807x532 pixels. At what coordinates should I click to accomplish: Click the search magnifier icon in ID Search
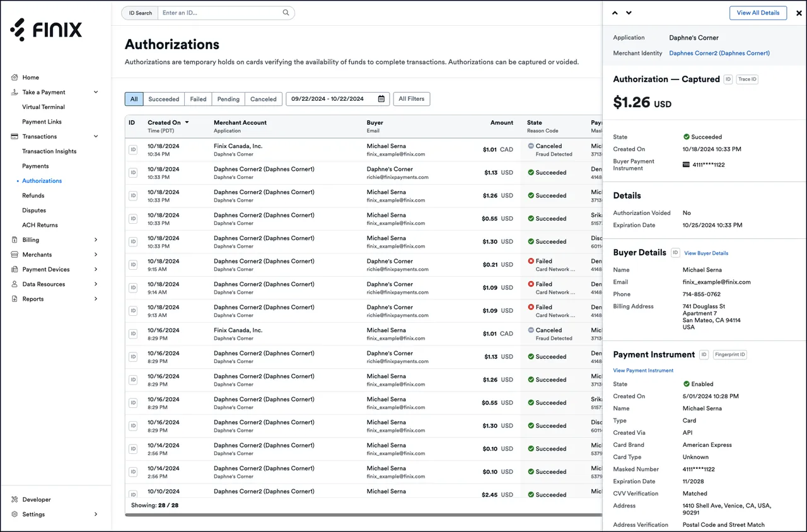click(x=286, y=13)
